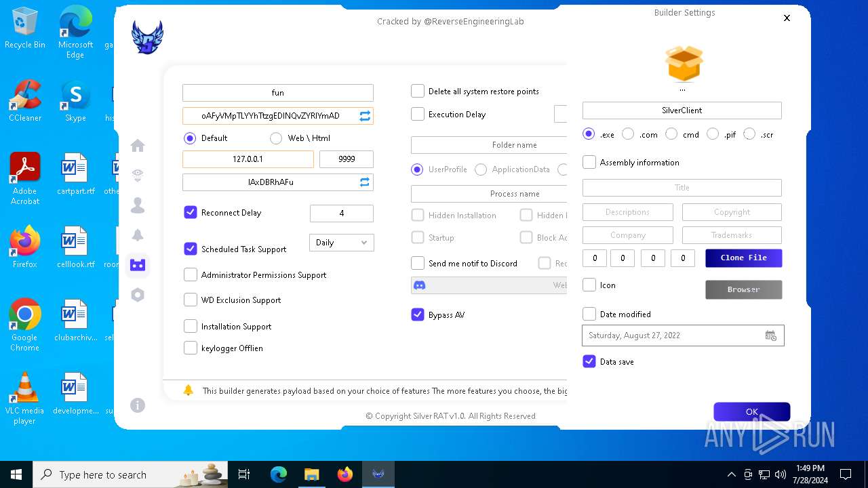Select the .exe extension radio
The width and height of the screenshot is (868, 488).
point(589,134)
